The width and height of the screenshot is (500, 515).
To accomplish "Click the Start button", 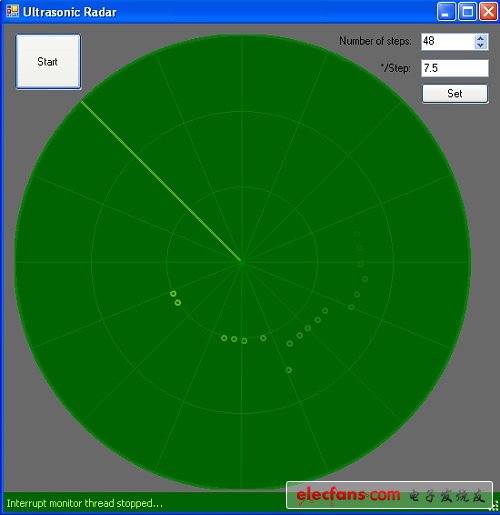I will coord(48,62).
